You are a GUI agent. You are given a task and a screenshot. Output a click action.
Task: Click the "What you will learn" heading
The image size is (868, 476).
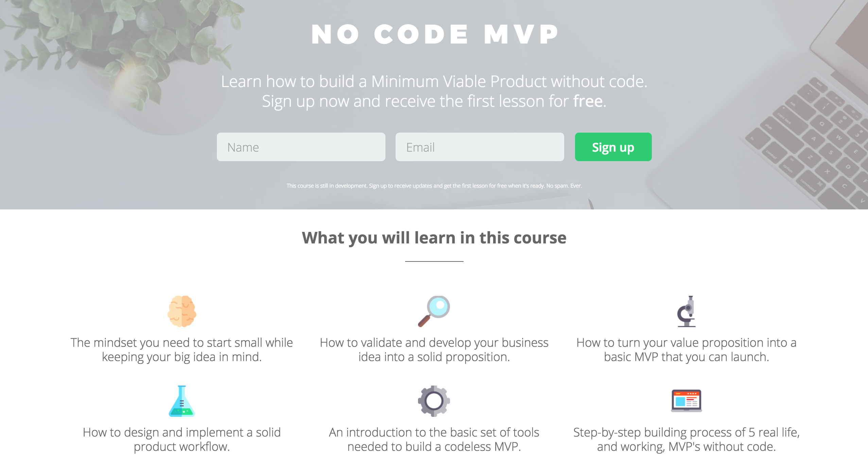click(x=434, y=238)
